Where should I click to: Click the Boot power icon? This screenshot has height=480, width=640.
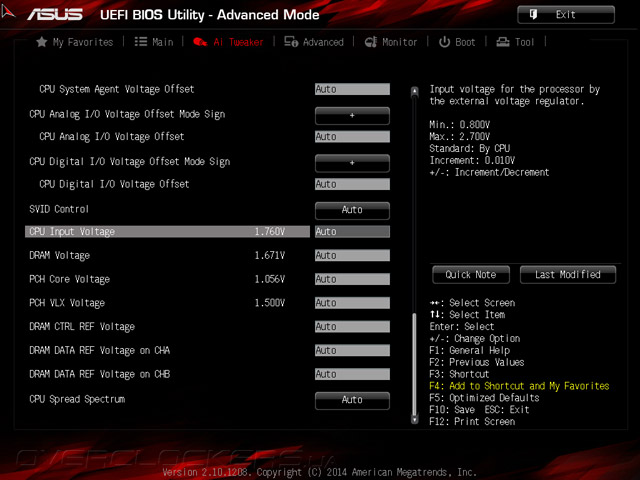pos(444,42)
